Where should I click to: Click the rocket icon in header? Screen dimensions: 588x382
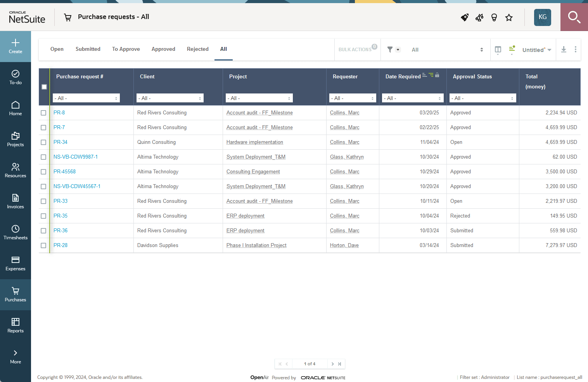tap(465, 17)
